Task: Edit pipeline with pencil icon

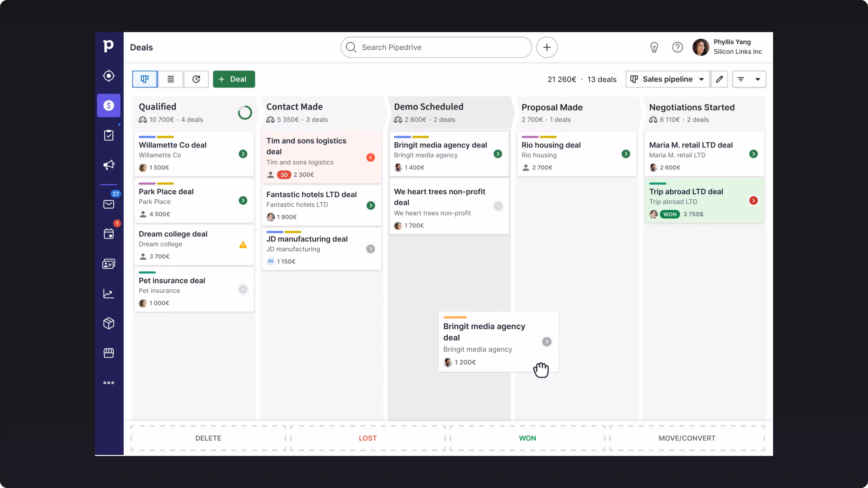Action: point(719,79)
